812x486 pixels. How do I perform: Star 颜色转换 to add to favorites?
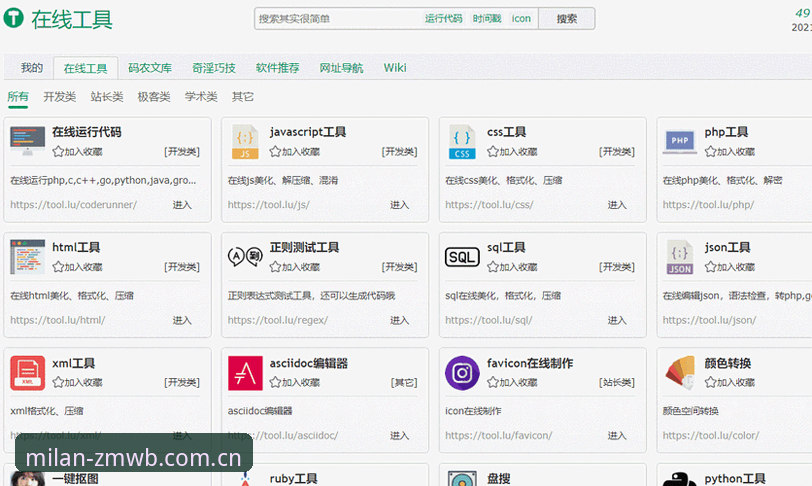(x=710, y=382)
